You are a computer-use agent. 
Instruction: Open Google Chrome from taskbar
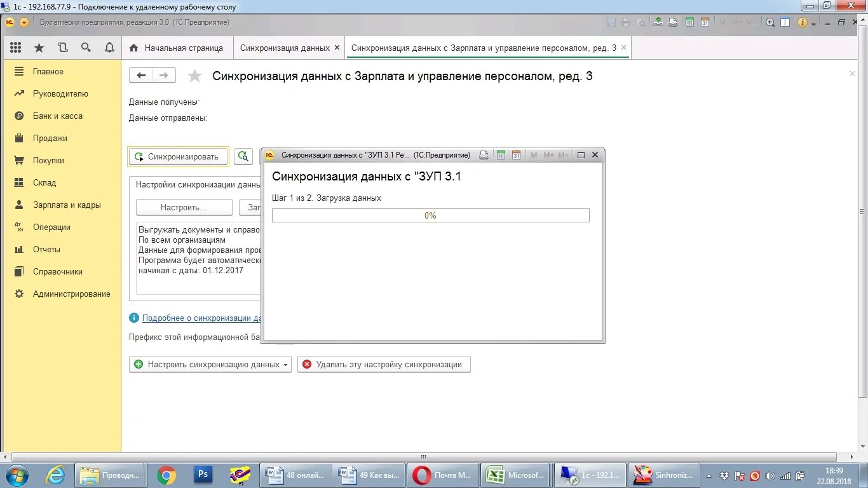[x=166, y=475]
